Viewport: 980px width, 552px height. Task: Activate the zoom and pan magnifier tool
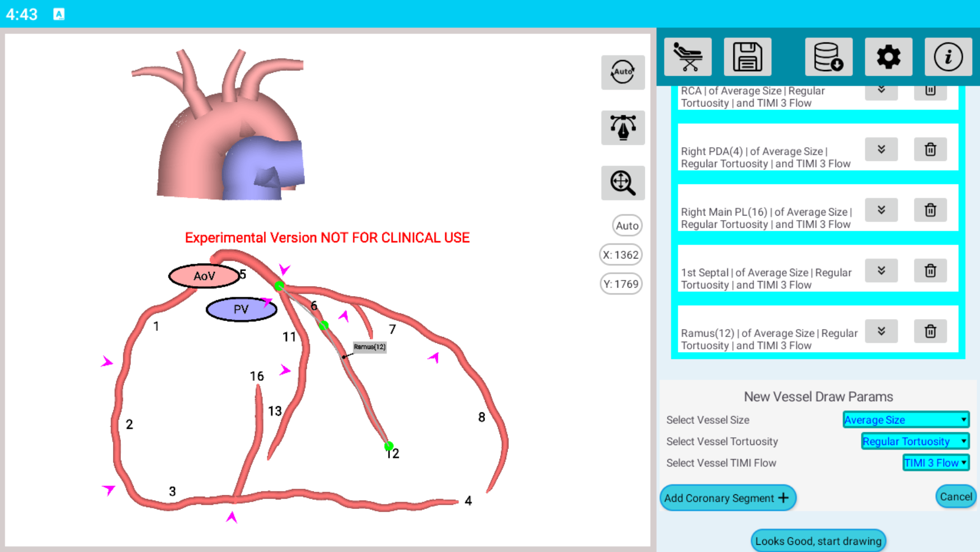click(623, 183)
